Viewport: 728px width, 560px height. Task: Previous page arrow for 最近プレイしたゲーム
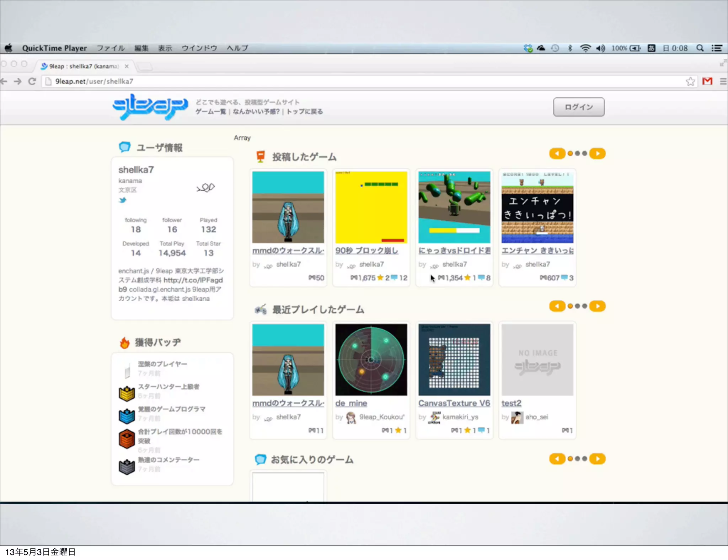557,306
